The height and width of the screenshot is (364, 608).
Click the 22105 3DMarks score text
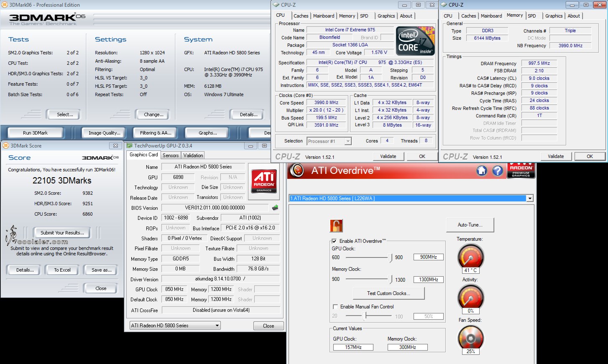[x=62, y=181]
